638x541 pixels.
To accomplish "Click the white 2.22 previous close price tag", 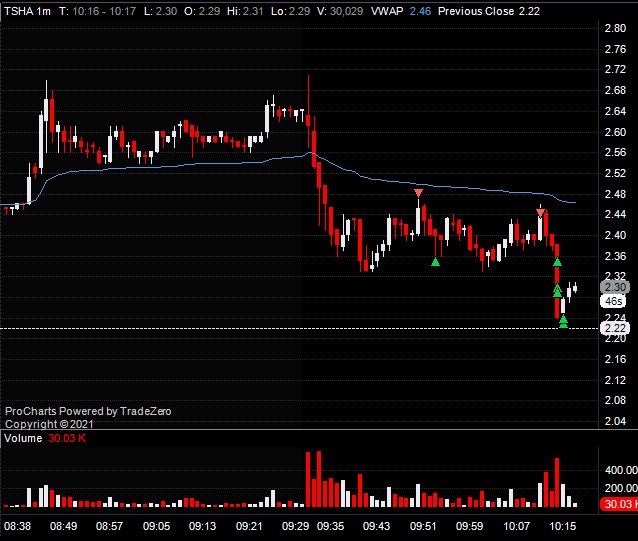I will 615,328.
